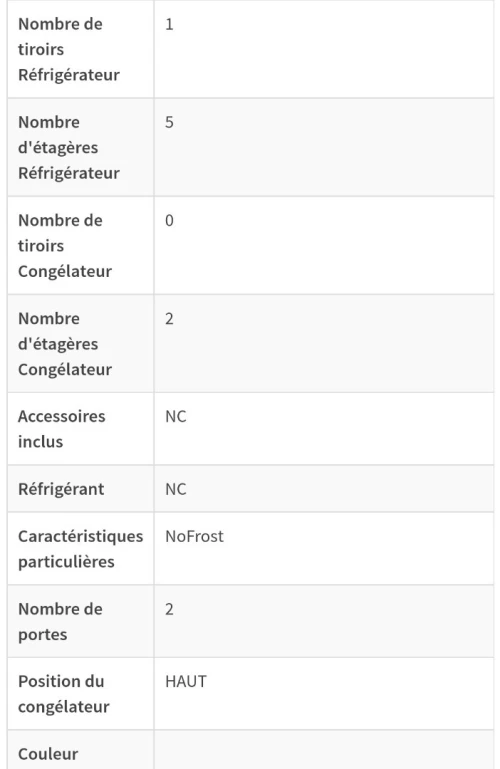Select the Accessoires inclus label
Screen dimensions: 500x769
pos(62,429)
